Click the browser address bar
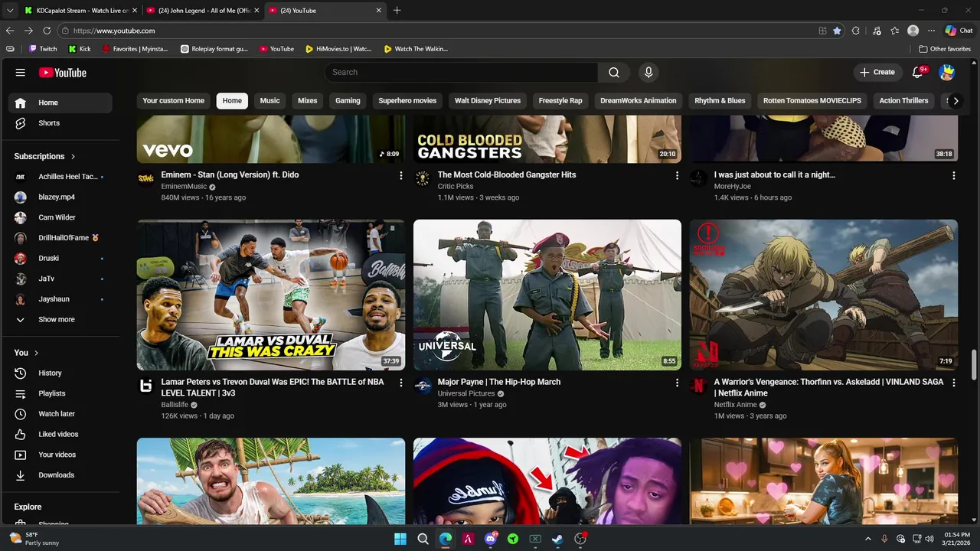 click(436, 31)
